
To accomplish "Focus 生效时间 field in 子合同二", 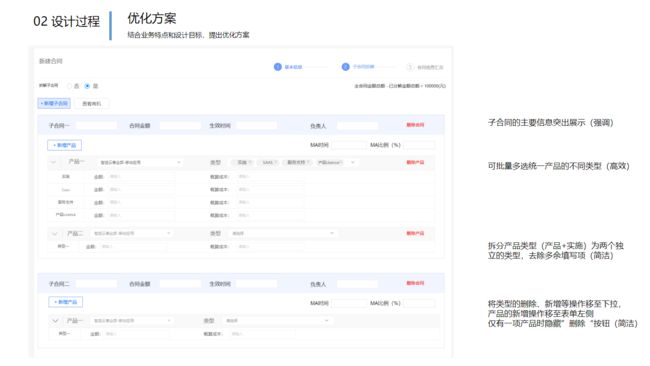I will (x=256, y=284).
